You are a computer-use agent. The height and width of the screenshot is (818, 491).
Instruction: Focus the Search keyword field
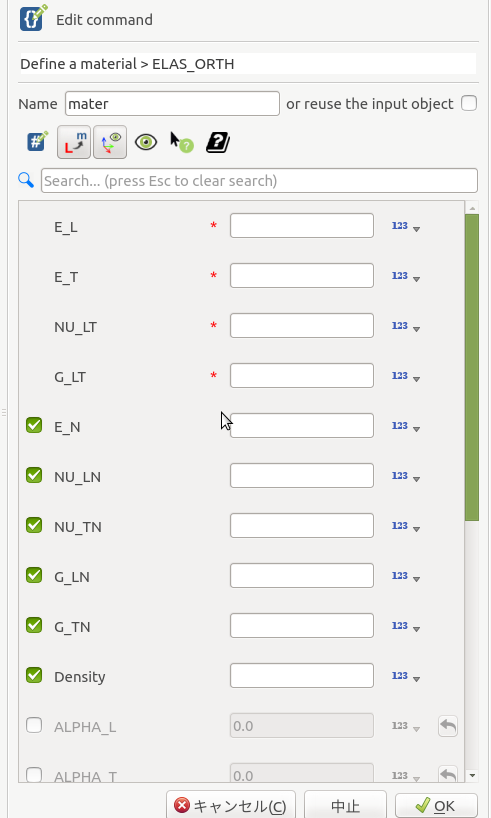tap(259, 181)
